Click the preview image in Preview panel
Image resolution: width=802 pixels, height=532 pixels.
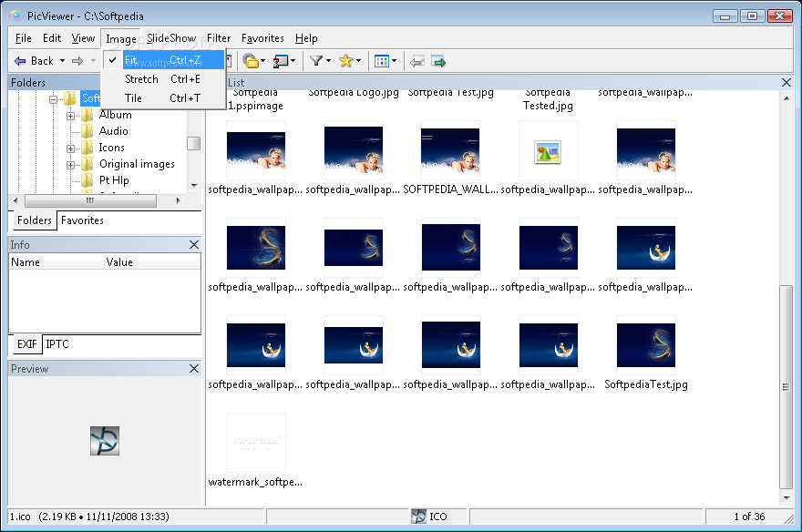pos(105,441)
